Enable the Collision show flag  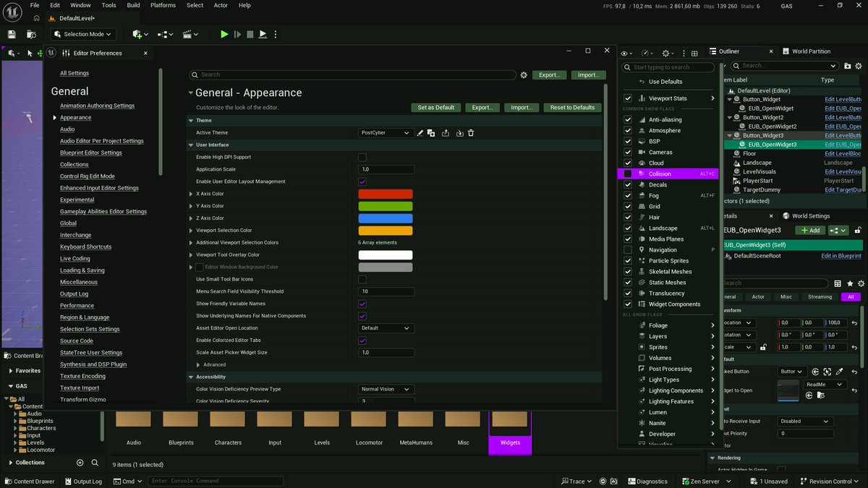[x=628, y=174]
